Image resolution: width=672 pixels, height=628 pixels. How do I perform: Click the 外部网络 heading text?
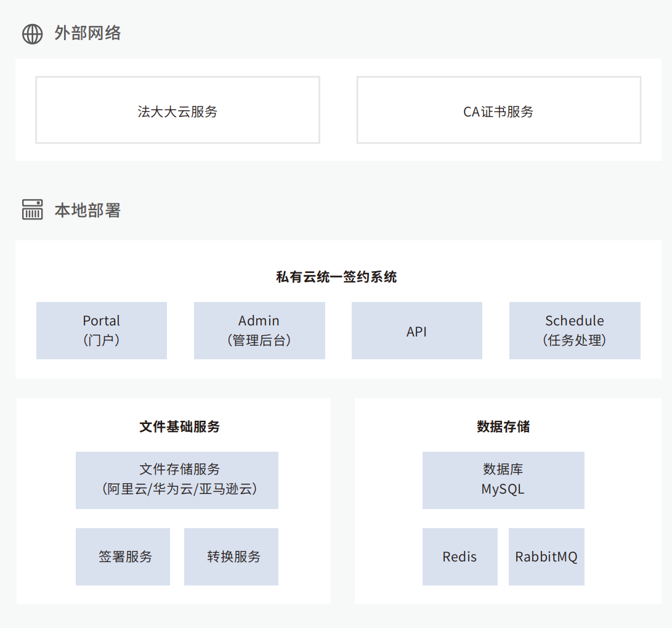[87, 33]
